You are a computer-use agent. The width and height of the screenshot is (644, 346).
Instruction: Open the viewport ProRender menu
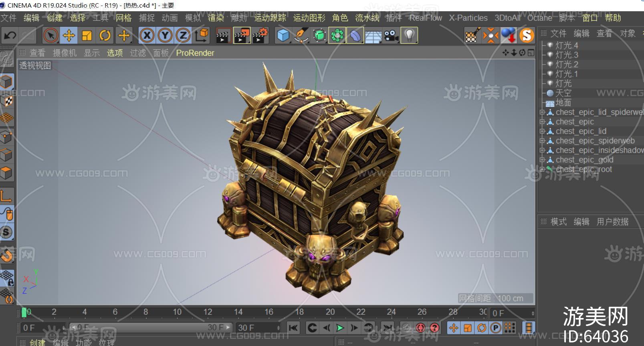[195, 53]
